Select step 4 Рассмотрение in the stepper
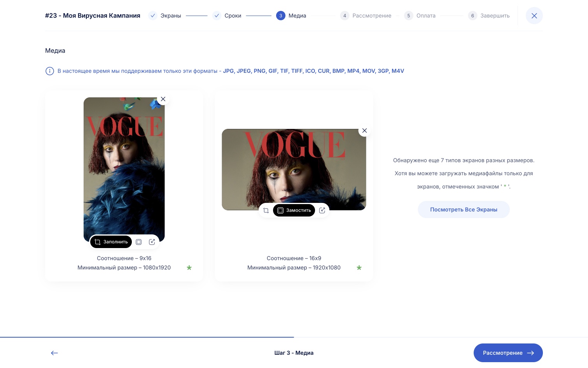Viewport: 588px width, 368px height. coord(366,16)
